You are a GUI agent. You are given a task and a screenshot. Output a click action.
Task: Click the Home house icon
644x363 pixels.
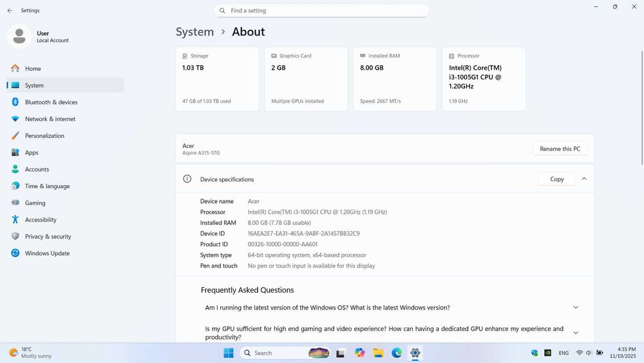pos(15,68)
